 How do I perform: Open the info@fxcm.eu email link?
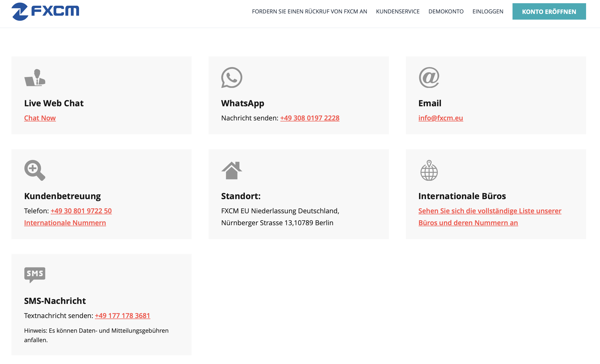point(440,118)
